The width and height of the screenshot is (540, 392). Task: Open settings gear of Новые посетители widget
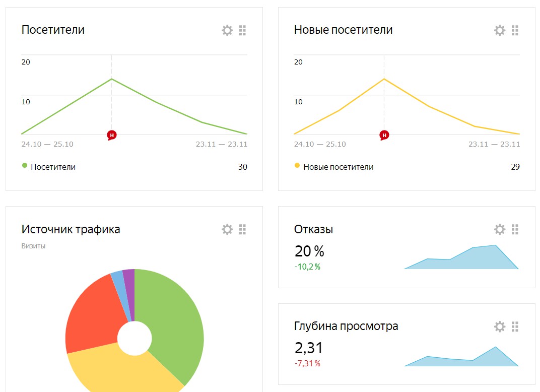[x=500, y=30]
